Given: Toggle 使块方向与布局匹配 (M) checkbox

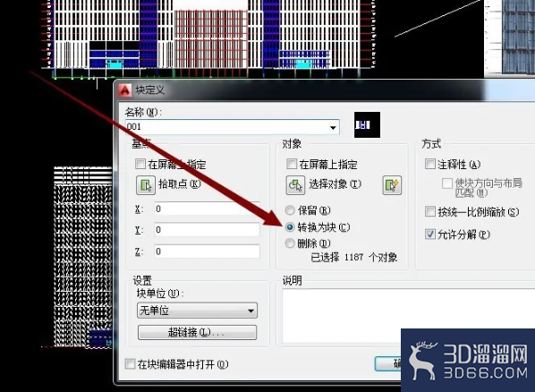Looking at the screenshot, I should (446, 183).
